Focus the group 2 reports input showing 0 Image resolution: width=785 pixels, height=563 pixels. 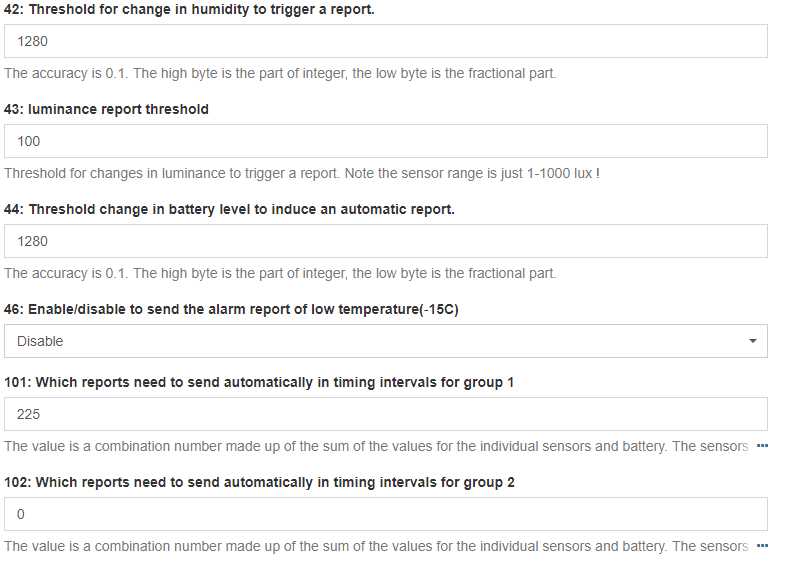point(385,514)
